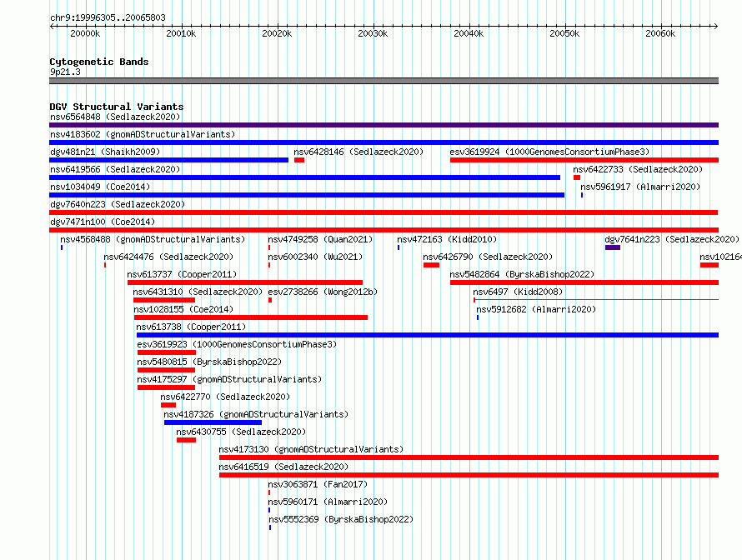Click the chr9:19996305..20065803 coordinates text

point(108,18)
